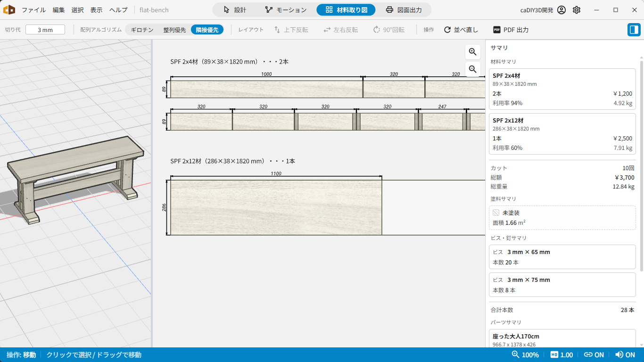Toggle the link snap ON status

coord(594,355)
